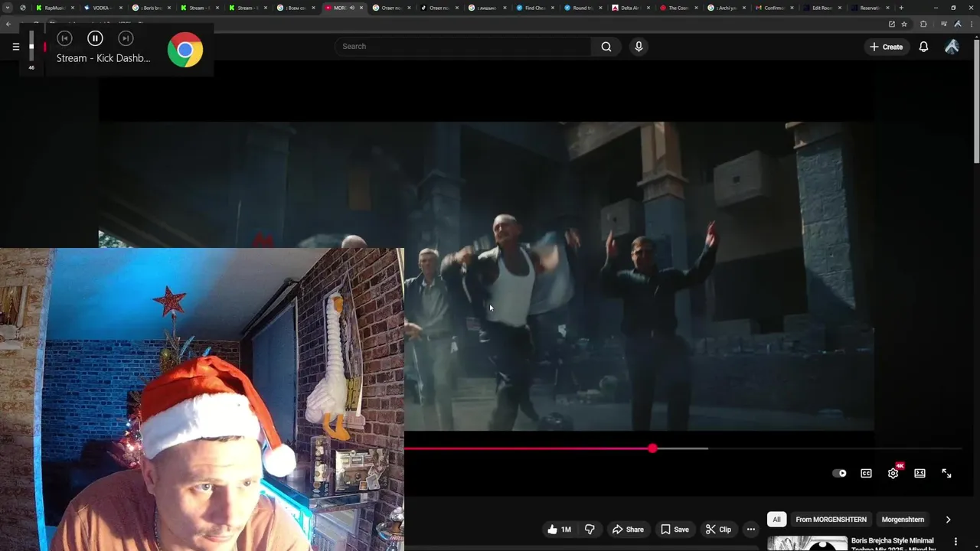Switch to theater mode view

click(920, 473)
